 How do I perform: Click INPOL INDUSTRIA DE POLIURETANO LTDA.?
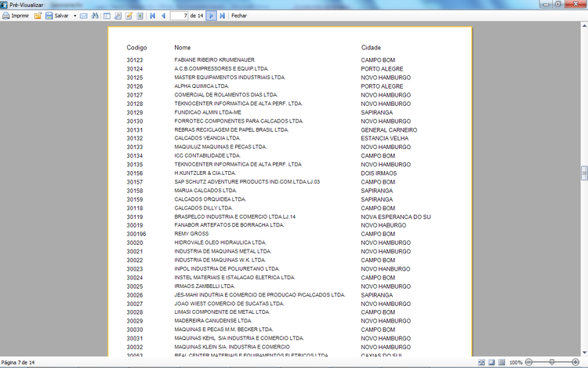[x=227, y=269]
